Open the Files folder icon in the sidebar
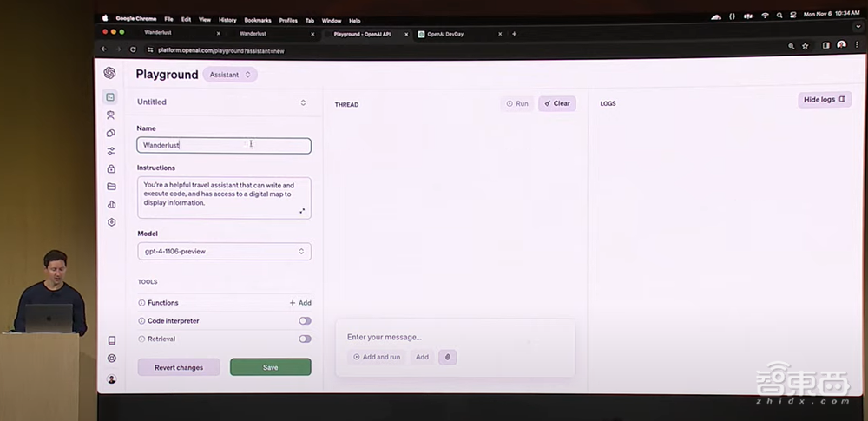 (x=111, y=187)
